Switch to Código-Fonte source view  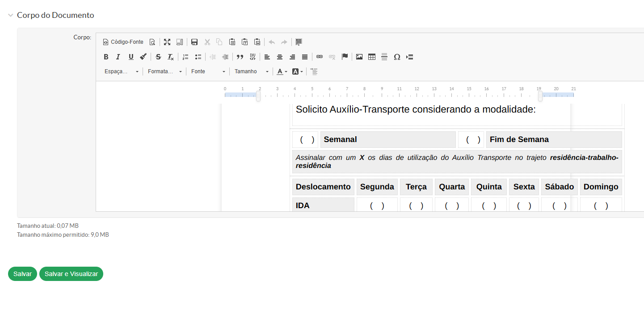[x=123, y=42]
